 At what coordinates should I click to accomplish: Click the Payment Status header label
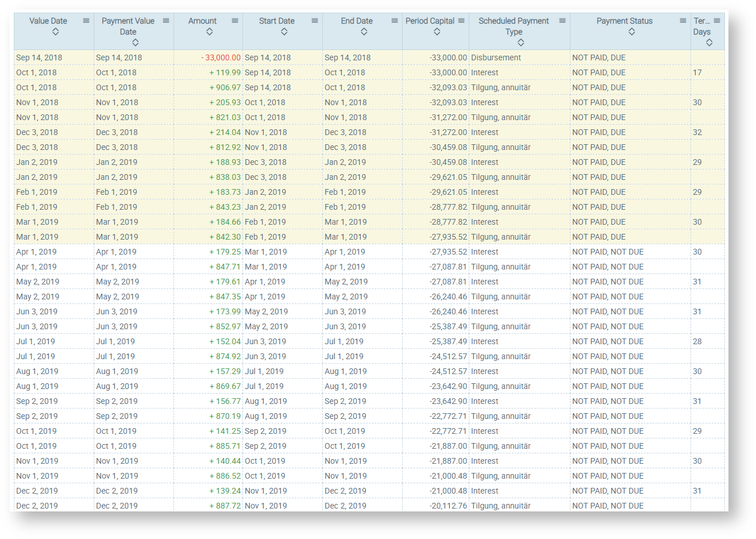coord(624,21)
